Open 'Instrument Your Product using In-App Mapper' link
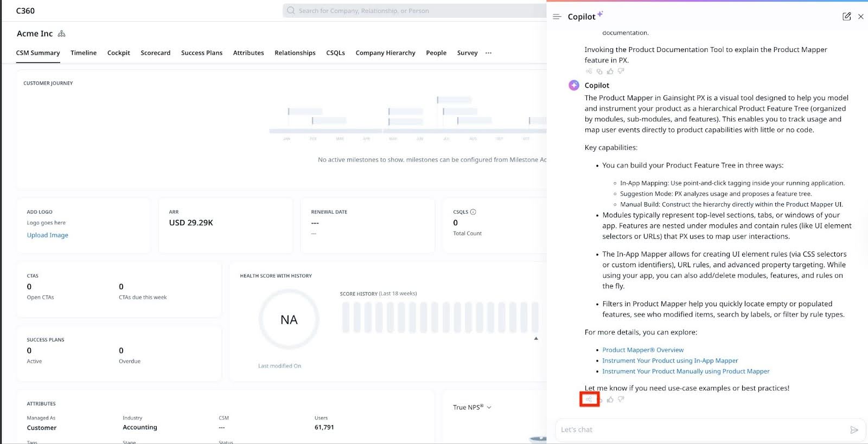The height and width of the screenshot is (444, 868). point(670,361)
